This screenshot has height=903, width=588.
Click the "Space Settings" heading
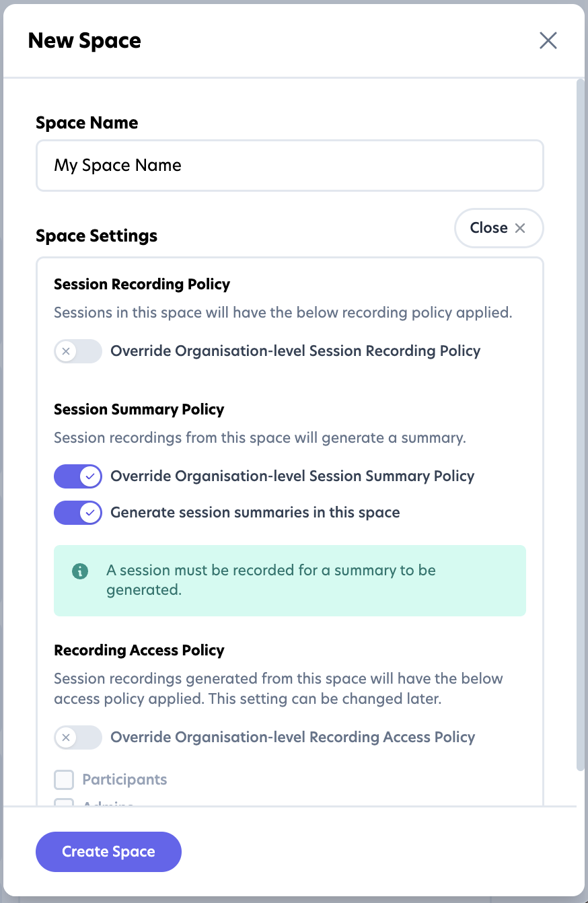click(96, 236)
